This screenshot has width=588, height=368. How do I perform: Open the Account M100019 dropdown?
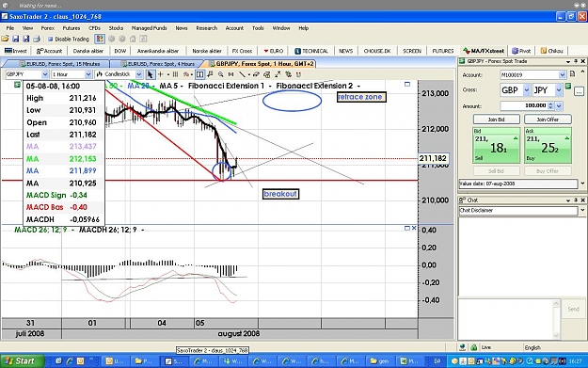(562, 74)
